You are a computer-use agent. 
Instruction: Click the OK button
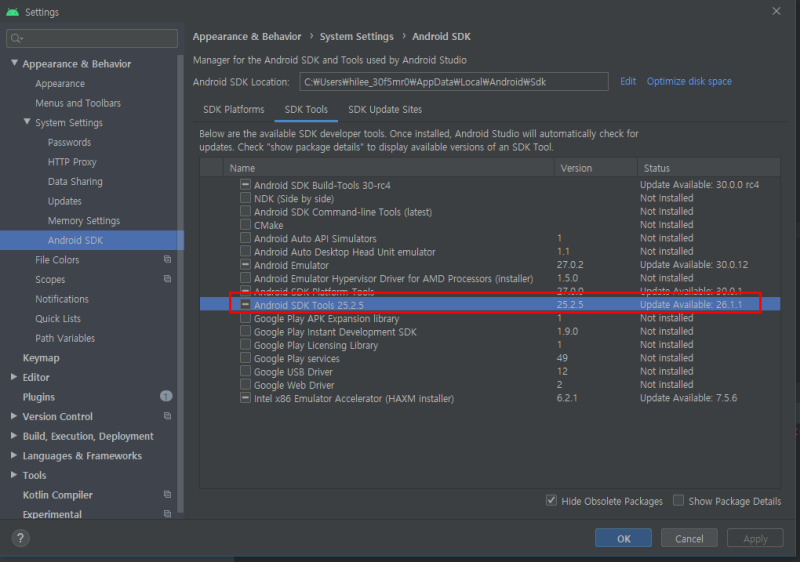pyautogui.click(x=623, y=538)
